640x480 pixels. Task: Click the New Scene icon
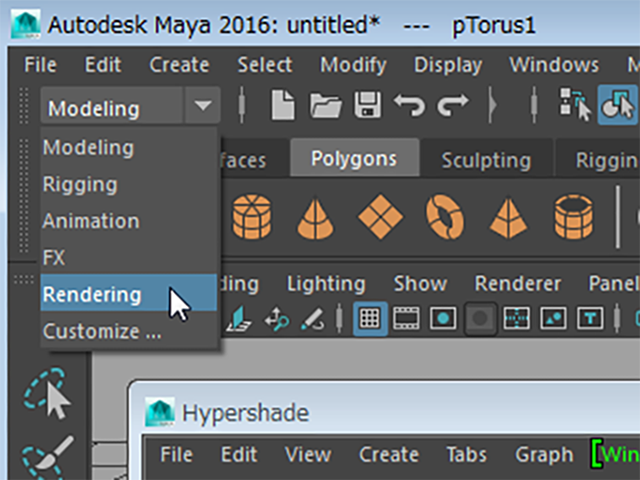tap(283, 105)
